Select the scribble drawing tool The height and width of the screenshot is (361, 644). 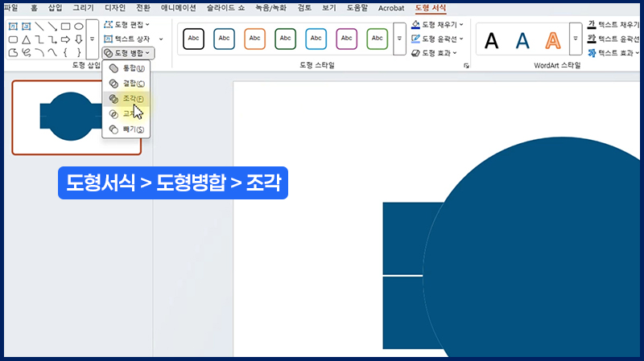[x=27, y=52]
